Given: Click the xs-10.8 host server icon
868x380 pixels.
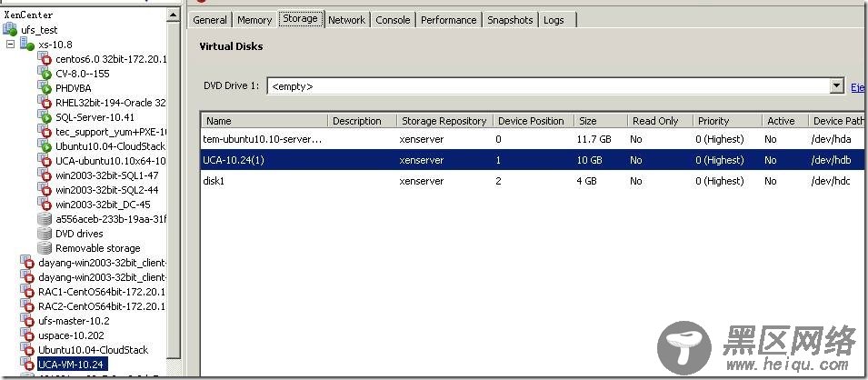Looking at the screenshot, I should (x=27, y=44).
